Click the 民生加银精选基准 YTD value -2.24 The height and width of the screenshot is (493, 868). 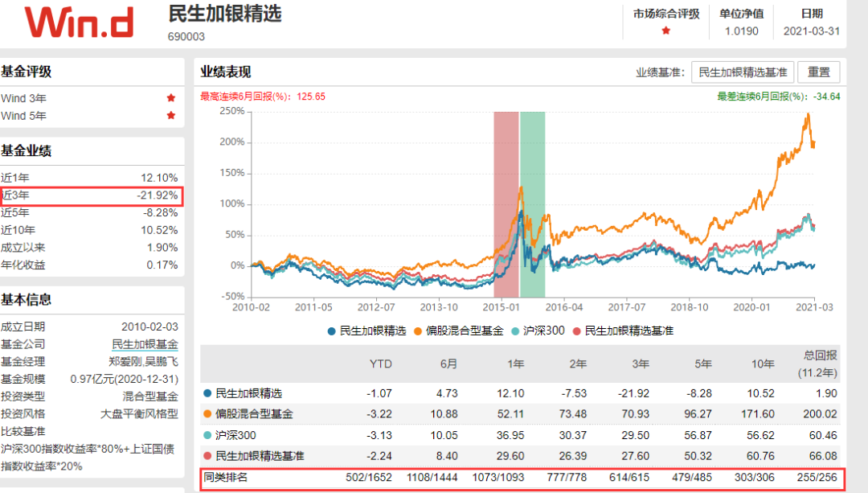[x=379, y=457]
